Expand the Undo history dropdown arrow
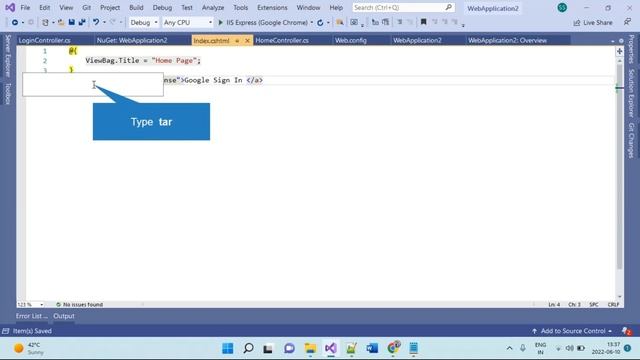This screenshot has height=360, width=640. tap(104, 22)
